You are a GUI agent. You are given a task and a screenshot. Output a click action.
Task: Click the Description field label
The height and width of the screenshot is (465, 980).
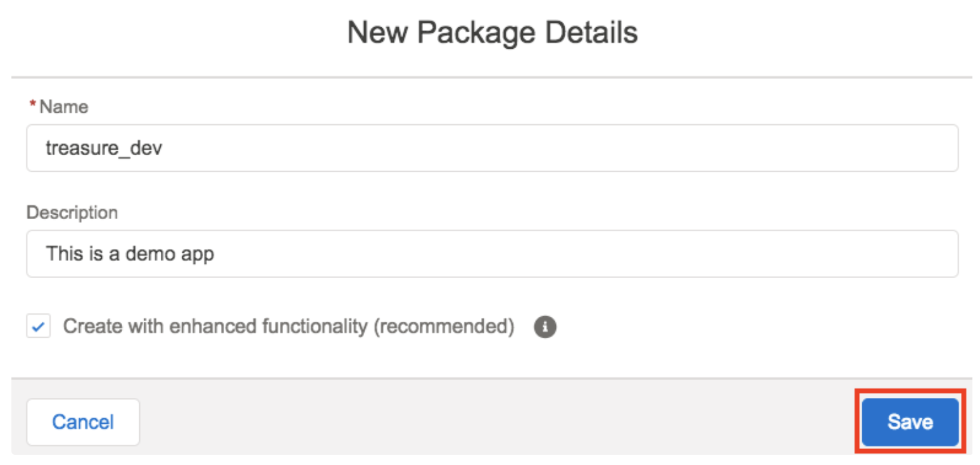[x=72, y=212]
